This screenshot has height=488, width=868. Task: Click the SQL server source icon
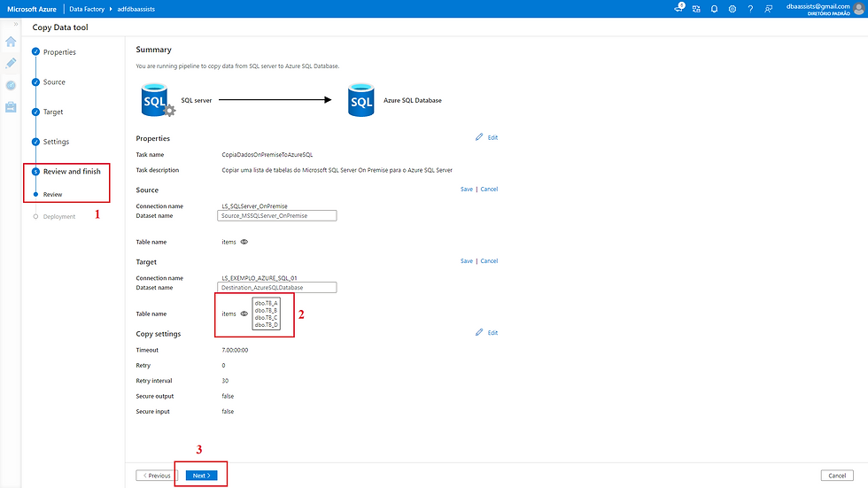[158, 100]
